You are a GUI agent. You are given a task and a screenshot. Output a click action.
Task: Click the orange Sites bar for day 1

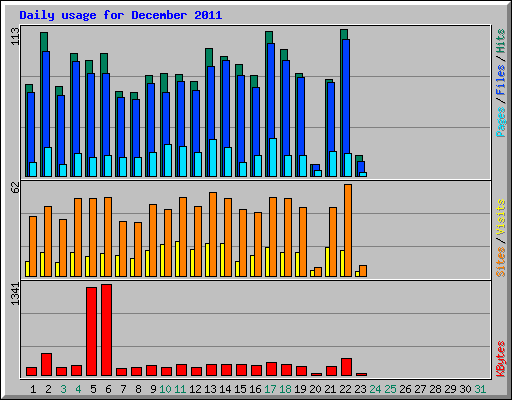[x=33, y=246]
